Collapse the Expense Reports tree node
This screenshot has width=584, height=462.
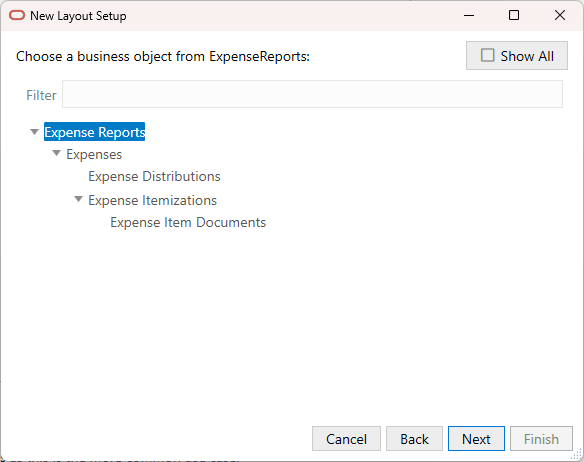coord(35,132)
